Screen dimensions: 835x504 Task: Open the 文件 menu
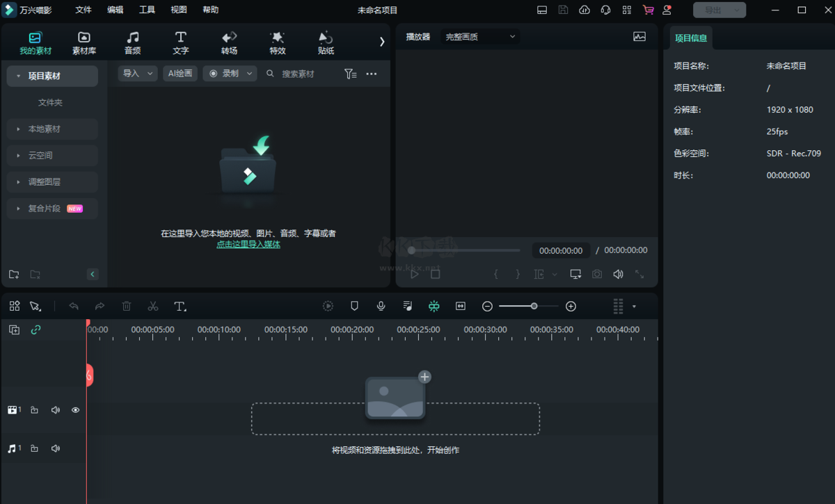[83, 10]
